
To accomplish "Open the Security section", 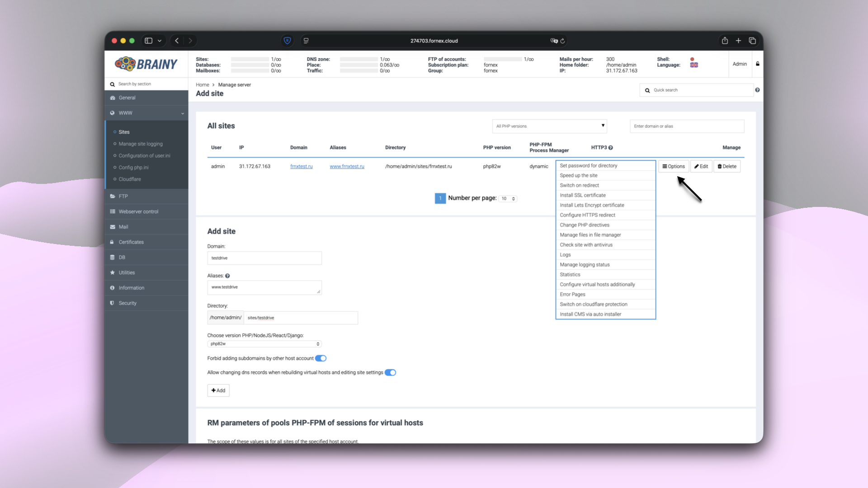I will pyautogui.click(x=127, y=303).
